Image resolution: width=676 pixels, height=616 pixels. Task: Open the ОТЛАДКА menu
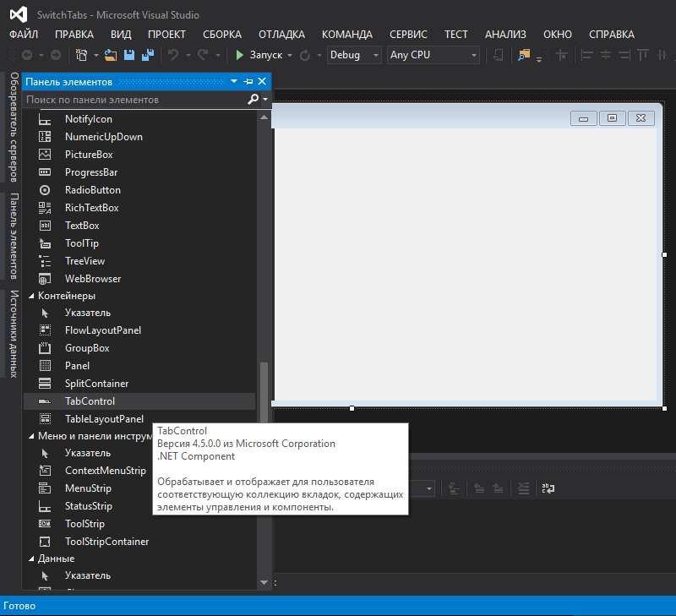tap(281, 35)
